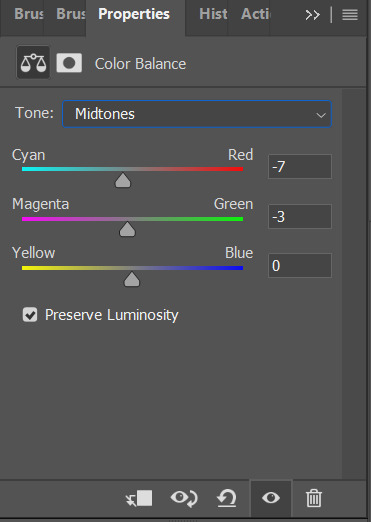
Task: Uncheck Preserve Luminosity checkbox
Action: 30,315
